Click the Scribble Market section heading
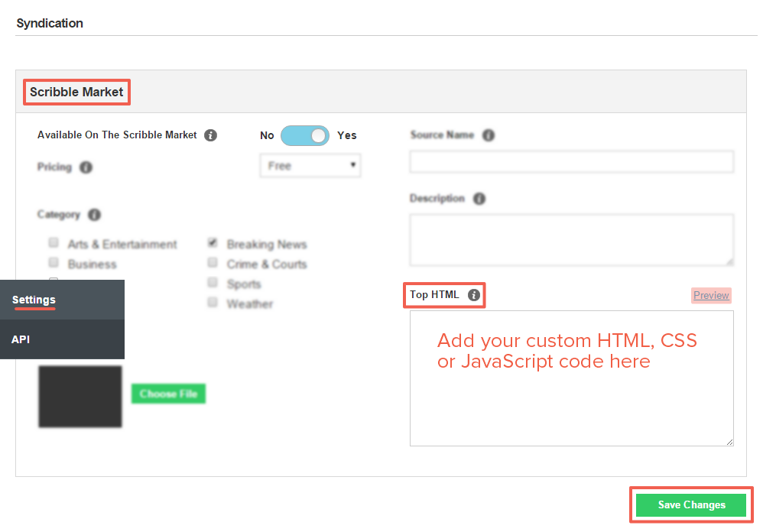This screenshot has width=763, height=532. click(x=76, y=92)
